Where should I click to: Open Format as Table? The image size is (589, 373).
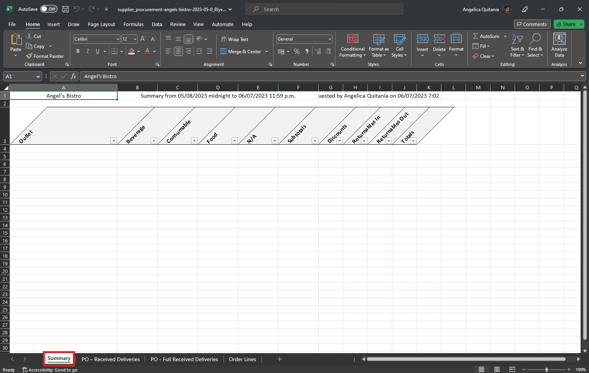(378, 46)
